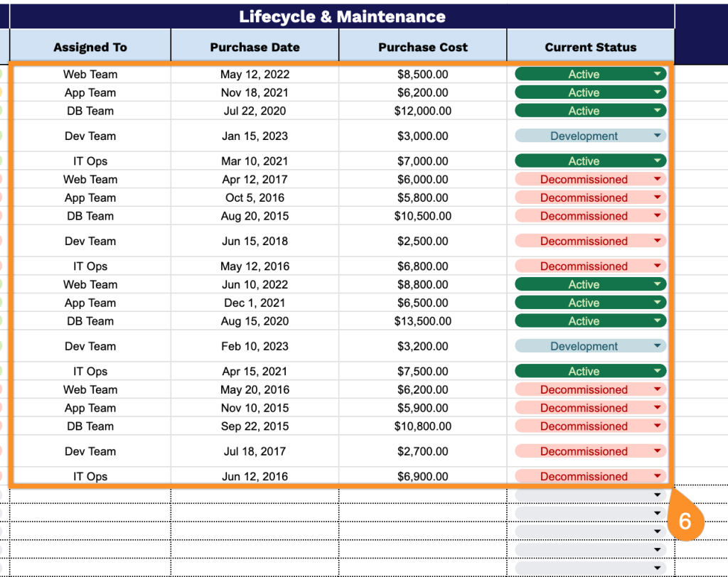
Task: Click the Aug 20, 2015 purchase date cell
Action: [255, 216]
